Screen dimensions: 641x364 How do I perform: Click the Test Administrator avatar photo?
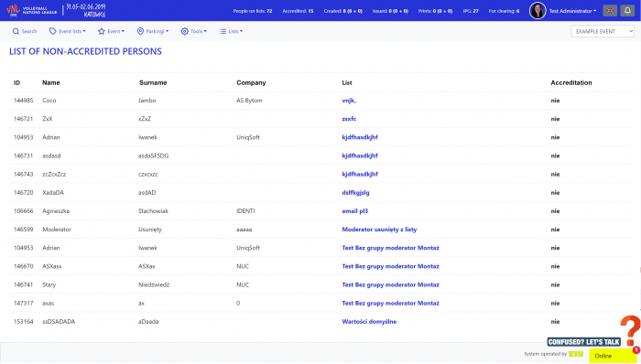coord(538,11)
